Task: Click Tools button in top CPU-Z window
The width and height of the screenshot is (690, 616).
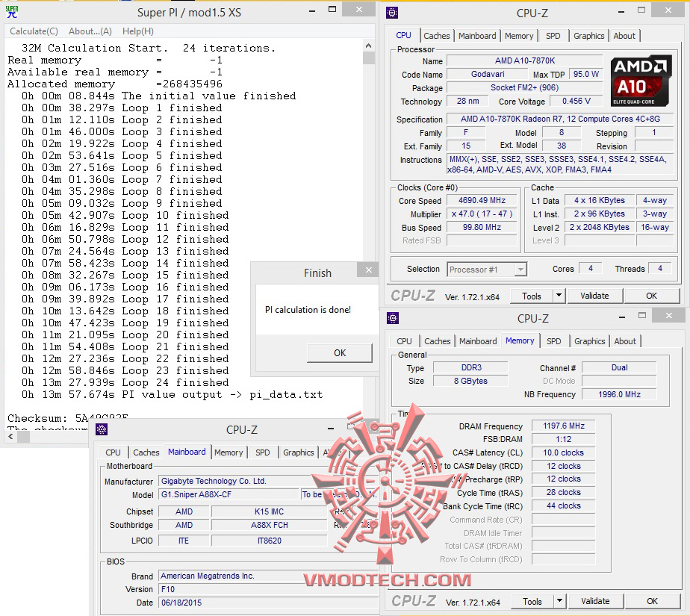Action: click(532, 296)
